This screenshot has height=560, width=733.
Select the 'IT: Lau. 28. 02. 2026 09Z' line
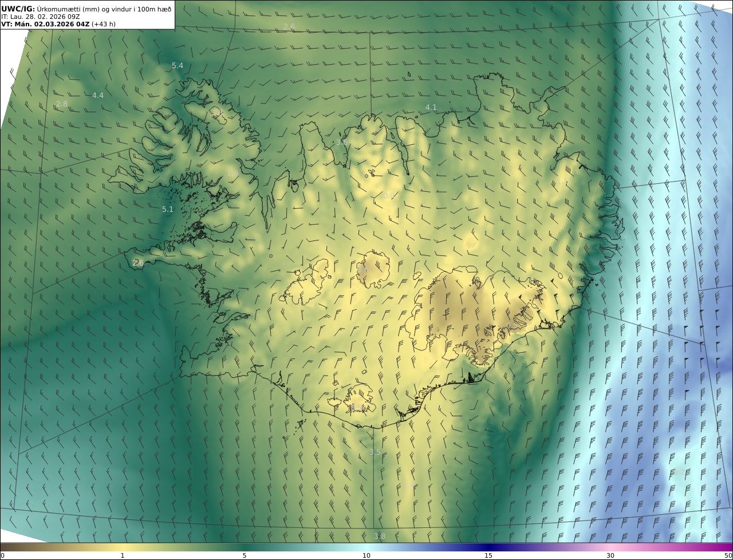click(x=41, y=17)
